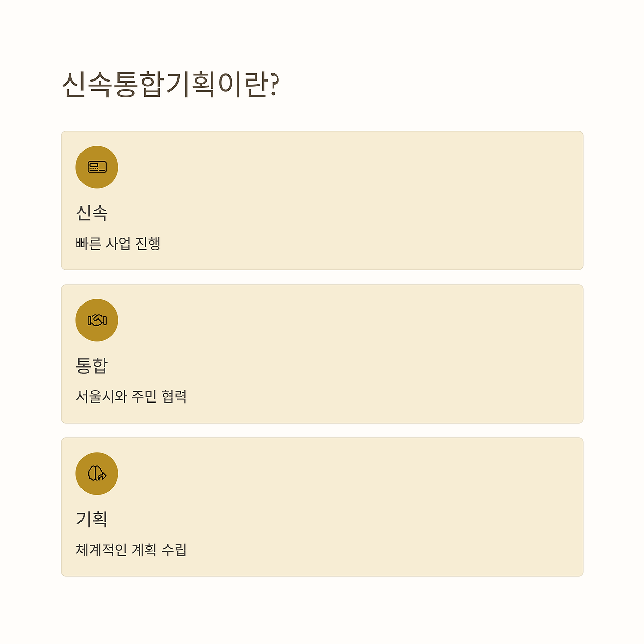Click empty area right side of 통합 card
This screenshot has width=644, height=644.
coord(403,354)
